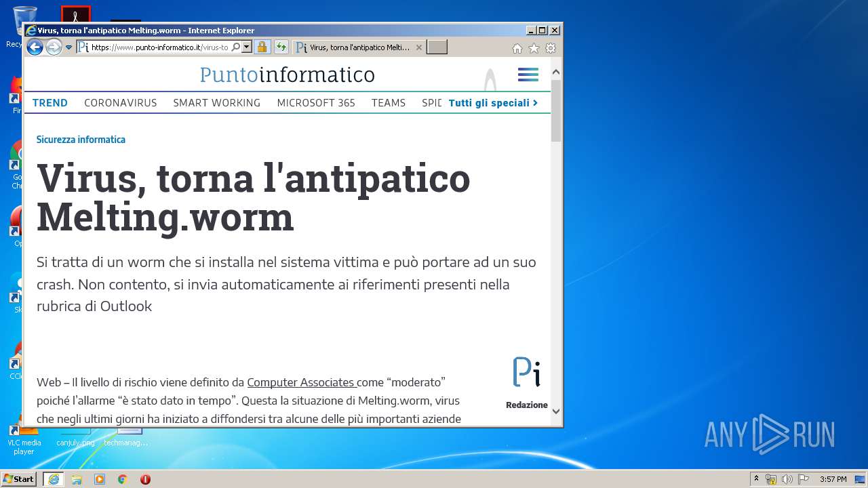Open the TEAMS topic
868x488 pixels.
[x=389, y=103]
